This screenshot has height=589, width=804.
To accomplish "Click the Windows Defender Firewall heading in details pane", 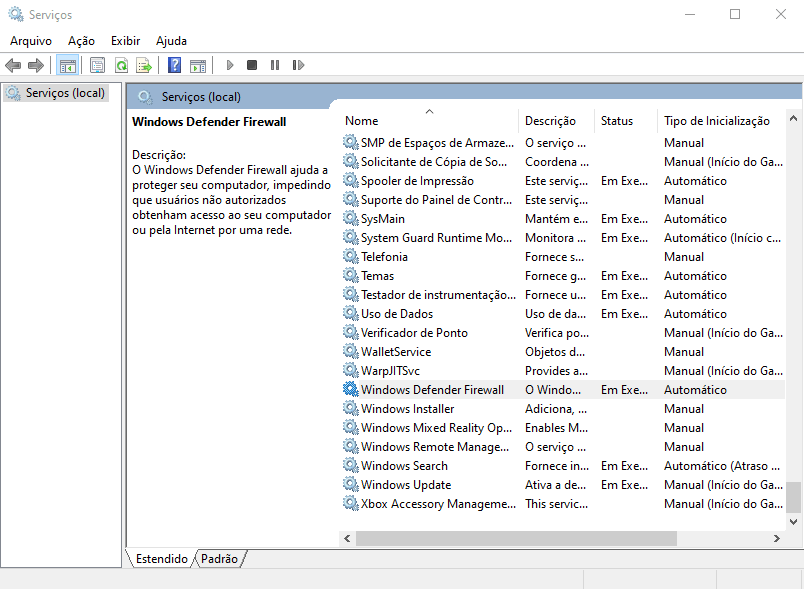I will coord(209,121).
